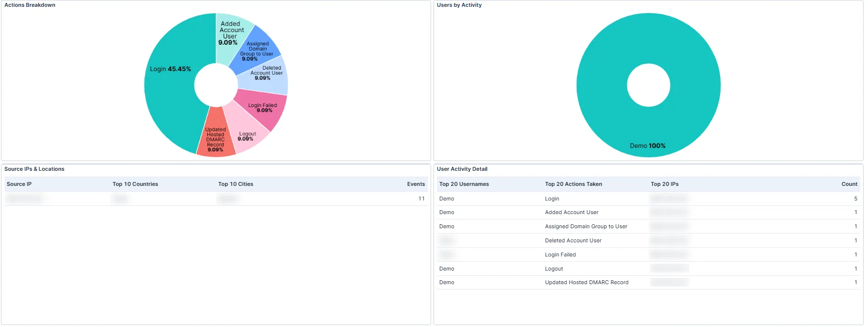
Task: Click the count 5 in the Login row
Action: pos(855,199)
